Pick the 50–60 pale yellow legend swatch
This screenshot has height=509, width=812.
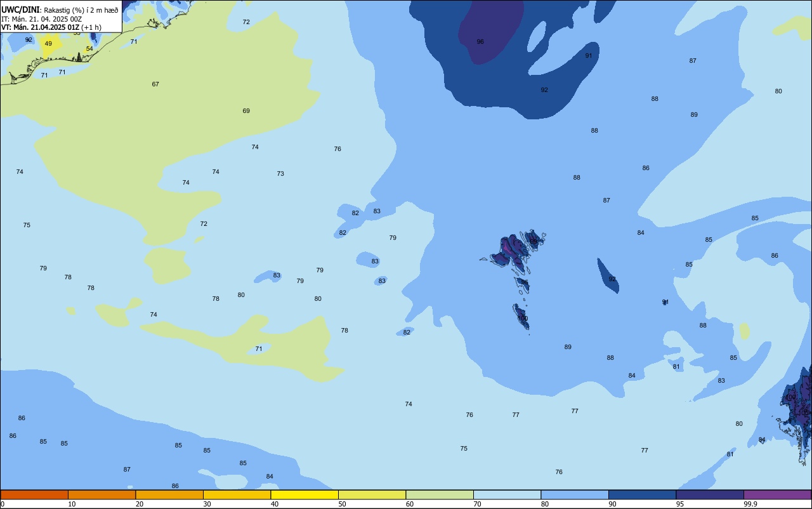[x=372, y=494]
